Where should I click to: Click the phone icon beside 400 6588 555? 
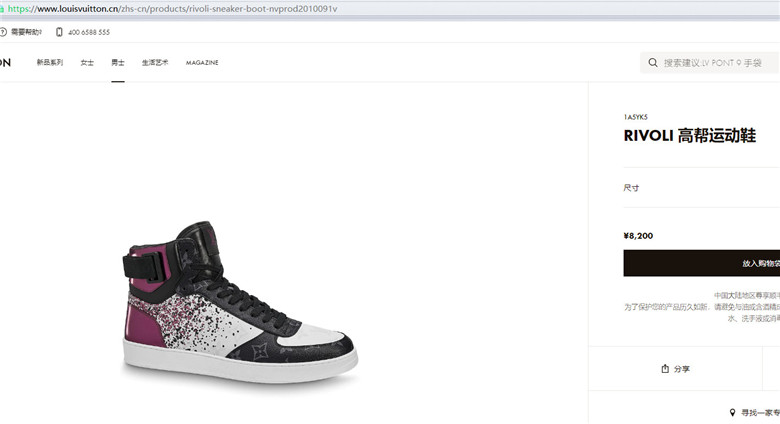[x=59, y=32]
